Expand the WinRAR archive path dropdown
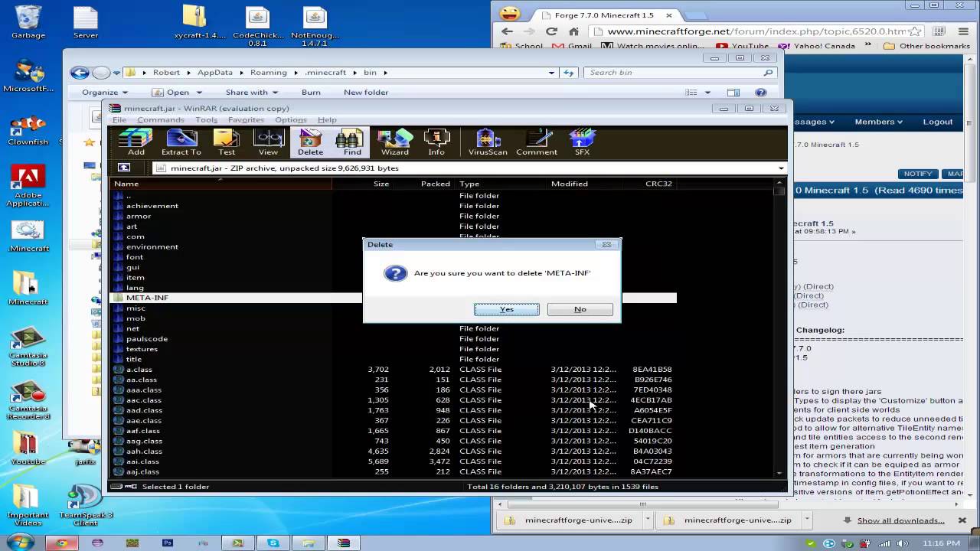Viewport: 980px width, 551px height. (781, 168)
